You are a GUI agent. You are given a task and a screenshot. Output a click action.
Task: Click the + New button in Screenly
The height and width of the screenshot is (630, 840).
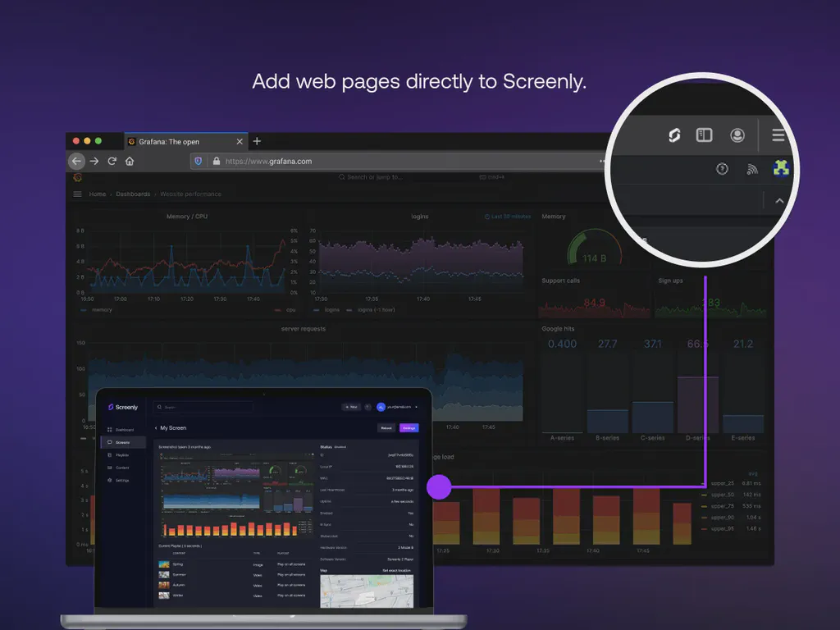[351, 407]
